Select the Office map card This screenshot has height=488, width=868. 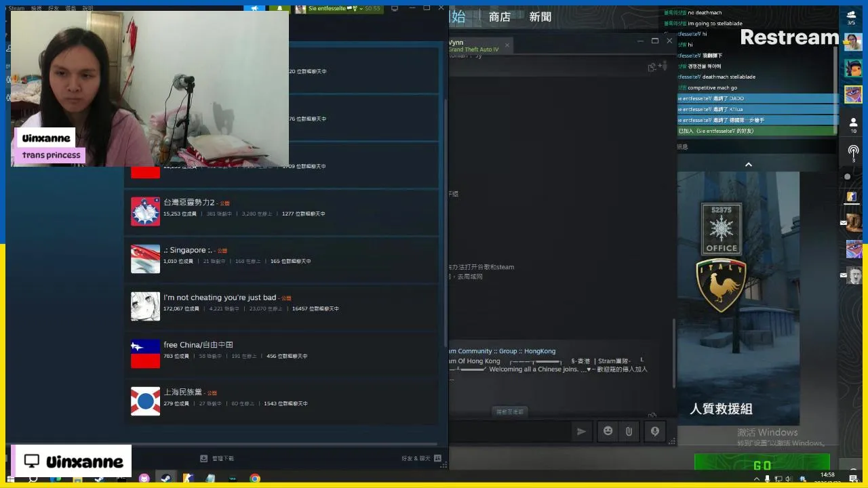721,228
